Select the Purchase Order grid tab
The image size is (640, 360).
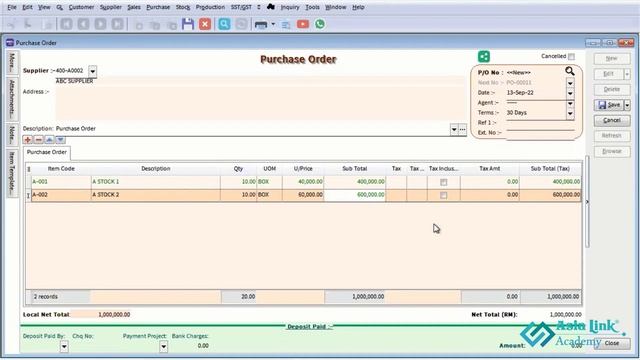click(47, 152)
